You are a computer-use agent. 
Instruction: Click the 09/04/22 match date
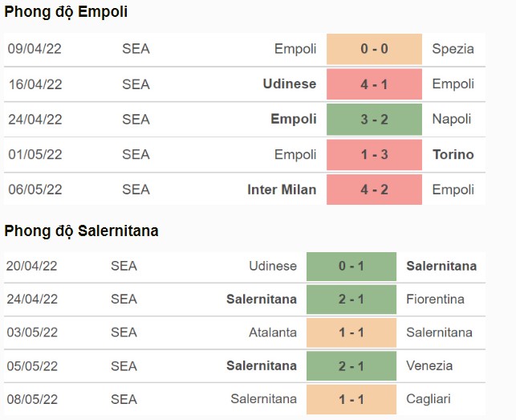point(35,49)
